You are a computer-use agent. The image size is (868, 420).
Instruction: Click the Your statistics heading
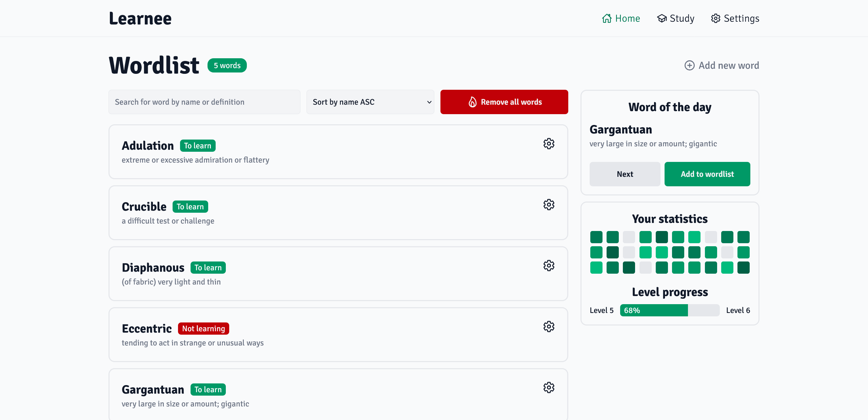tap(670, 219)
